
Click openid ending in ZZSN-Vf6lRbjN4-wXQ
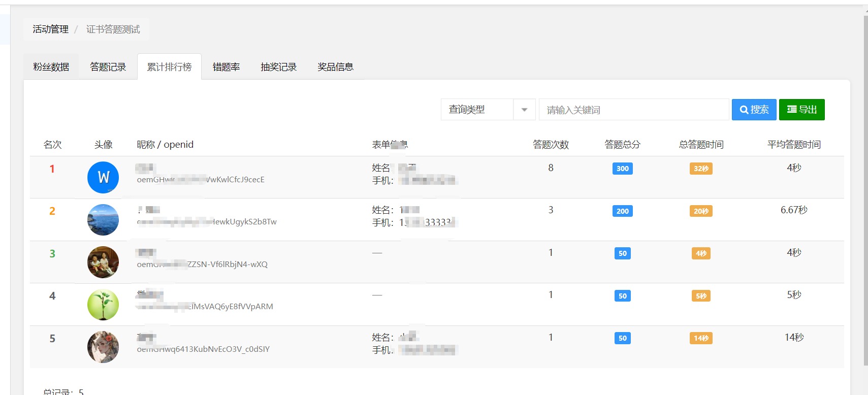click(x=202, y=265)
